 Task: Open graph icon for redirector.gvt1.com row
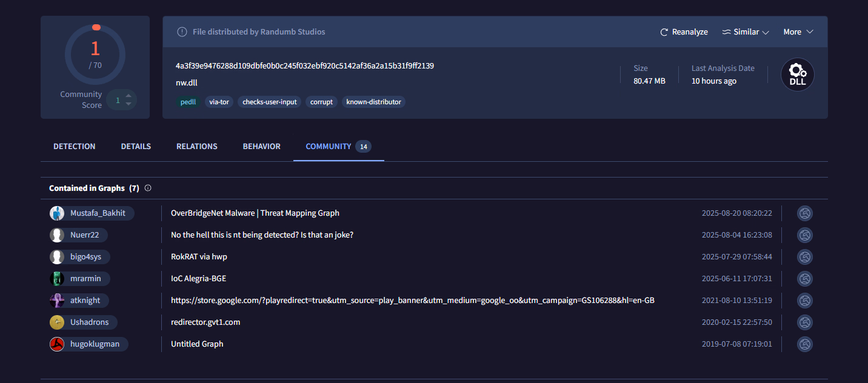pos(804,322)
